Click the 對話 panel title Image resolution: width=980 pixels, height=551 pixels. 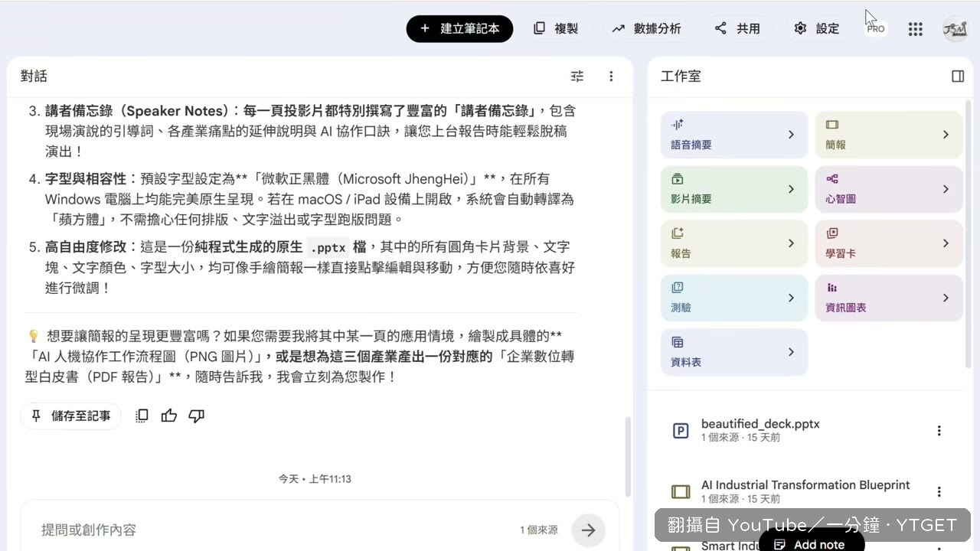click(34, 76)
